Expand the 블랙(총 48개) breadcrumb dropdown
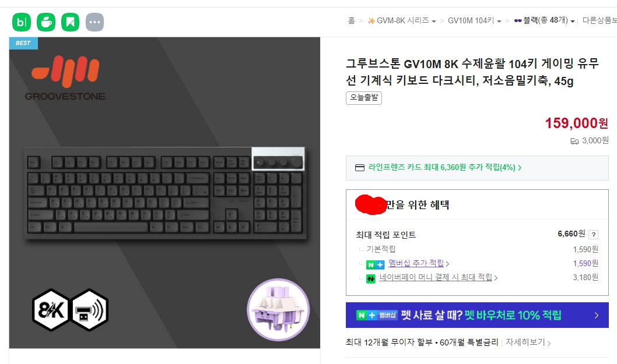Screen dimensions: 617x364 573,21
